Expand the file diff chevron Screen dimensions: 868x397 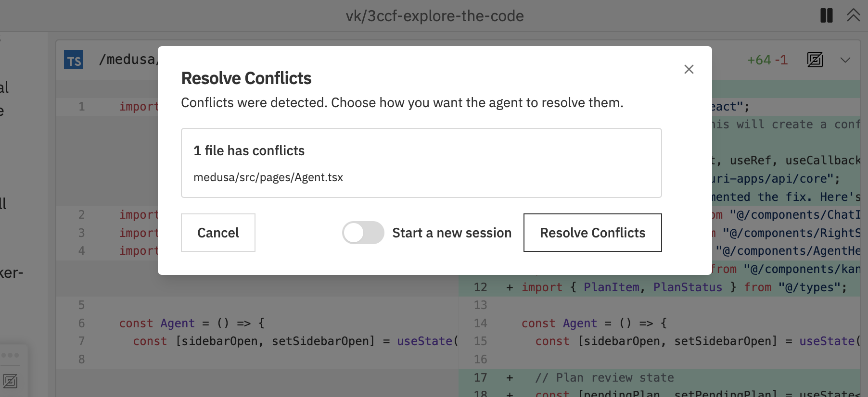click(845, 60)
